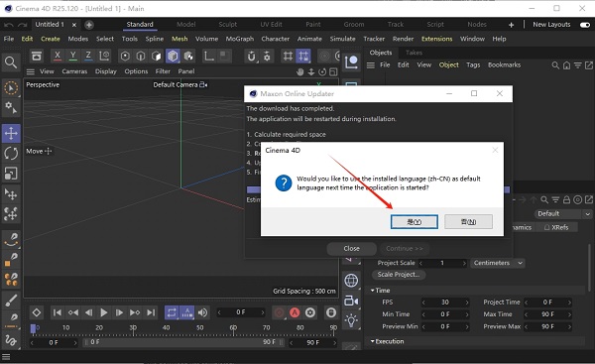
Task: Add a new project tab
Action: tap(89, 25)
